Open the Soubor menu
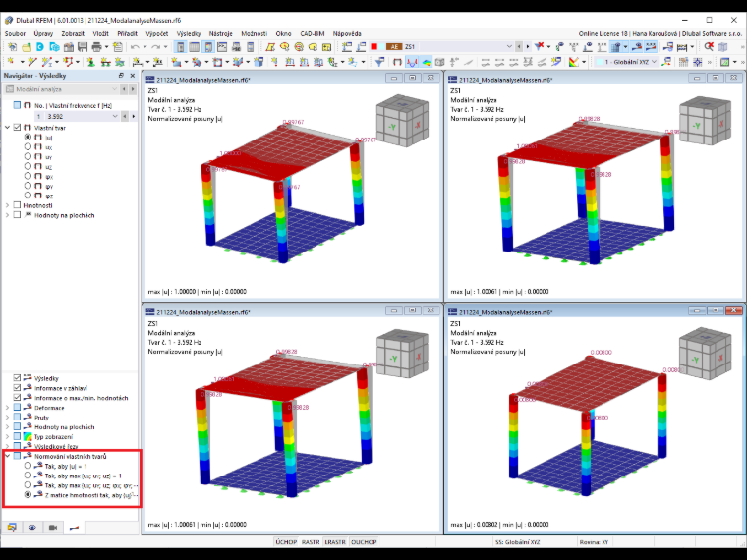 coord(15,33)
